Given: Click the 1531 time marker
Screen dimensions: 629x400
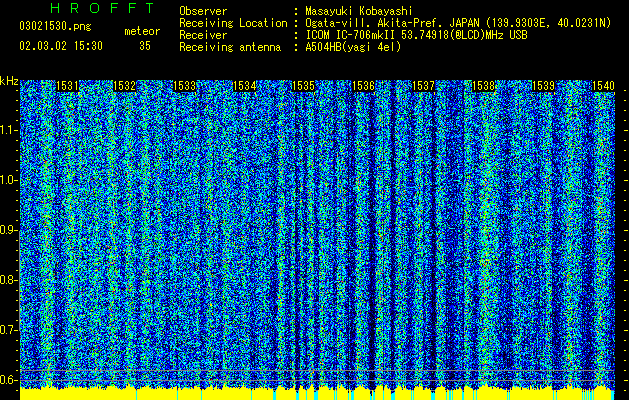Looking at the screenshot, I should coord(67,86).
